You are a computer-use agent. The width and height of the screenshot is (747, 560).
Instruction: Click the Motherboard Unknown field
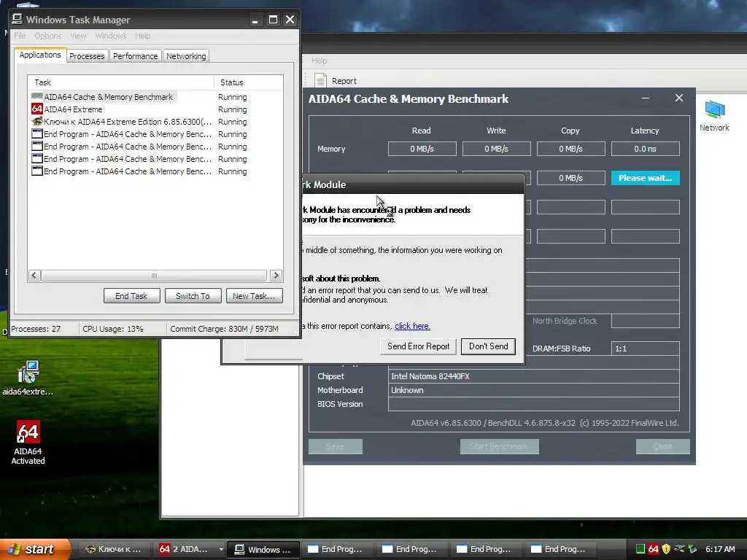(x=533, y=390)
